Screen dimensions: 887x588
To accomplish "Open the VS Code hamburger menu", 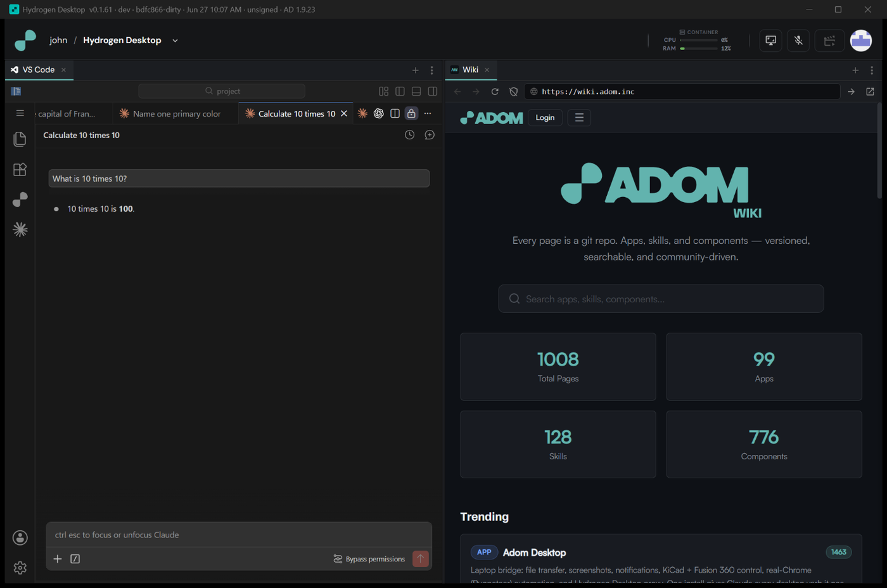I will click(x=20, y=113).
